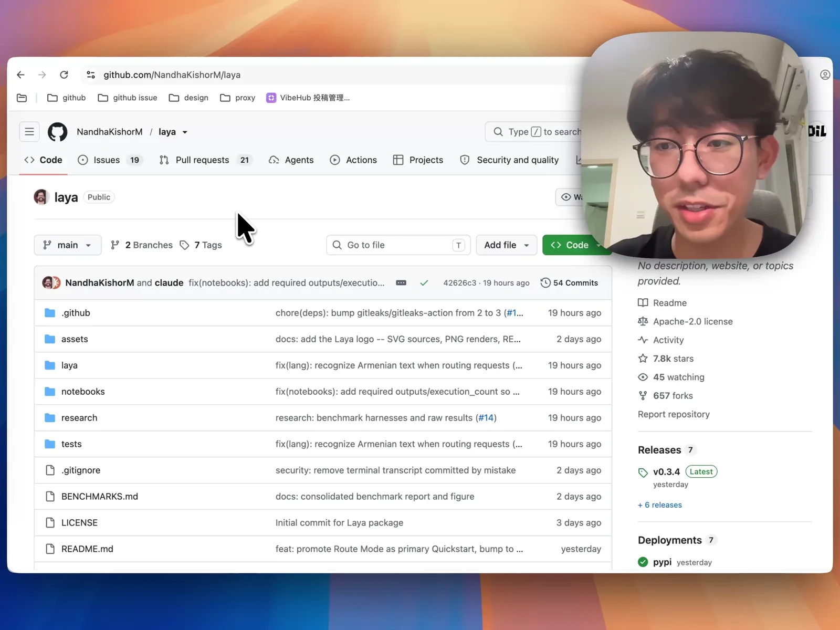Open the all bookmarks folder icon
The image size is (840, 630).
(22, 98)
